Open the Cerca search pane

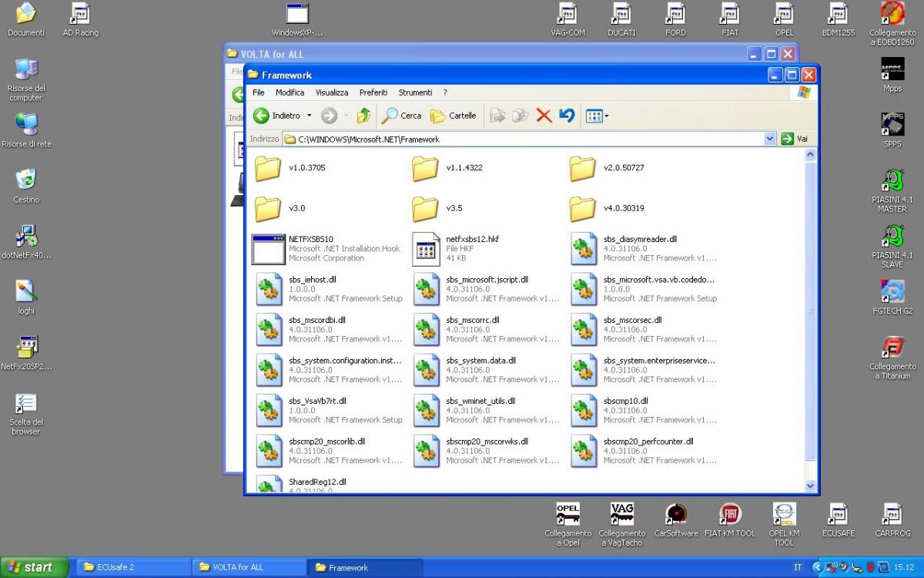401,116
